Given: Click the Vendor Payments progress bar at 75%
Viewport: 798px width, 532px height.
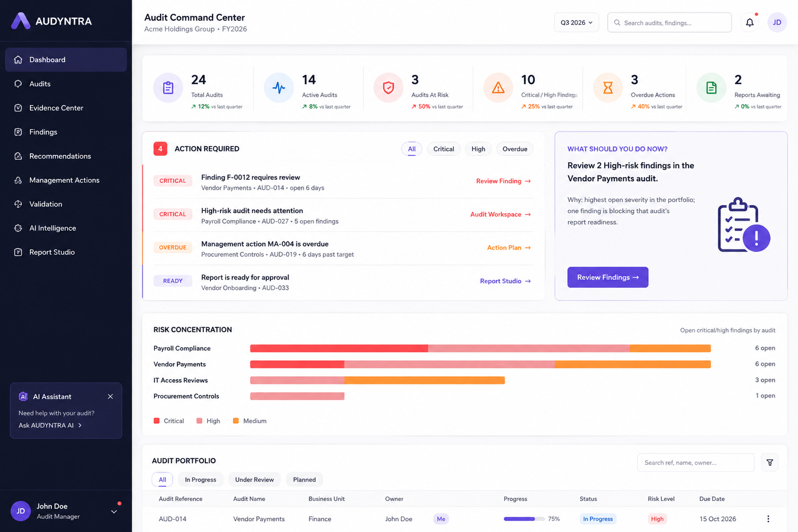Looking at the screenshot, I should click(524, 519).
